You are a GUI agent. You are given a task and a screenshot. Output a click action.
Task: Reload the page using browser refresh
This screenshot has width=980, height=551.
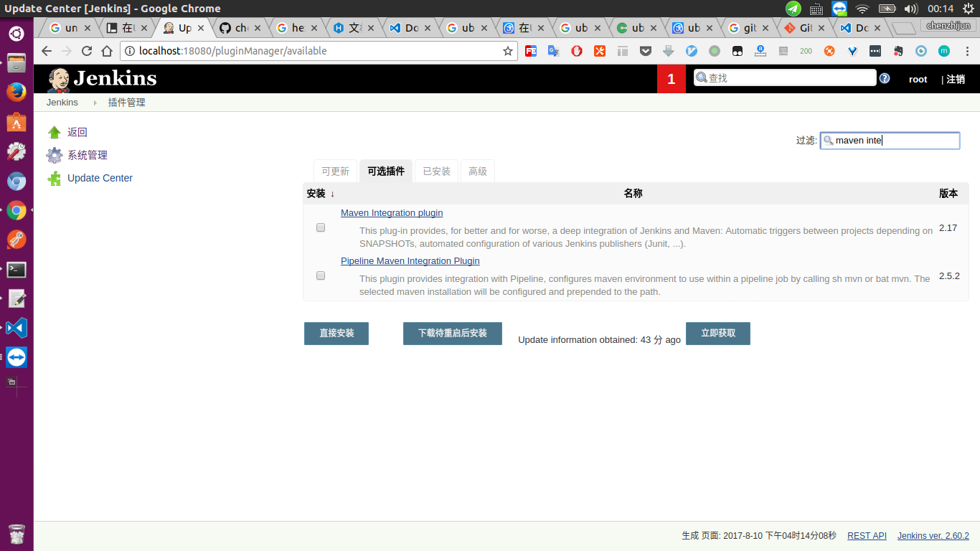(87, 51)
